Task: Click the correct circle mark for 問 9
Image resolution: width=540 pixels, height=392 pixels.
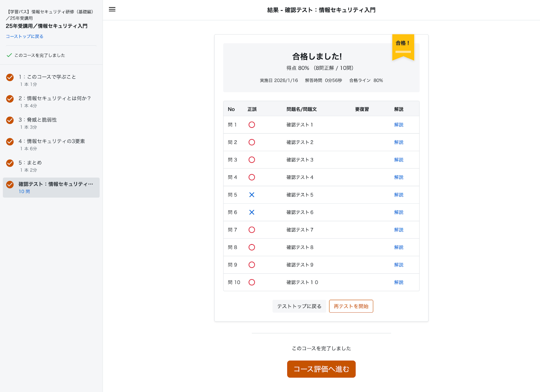Action: (252, 265)
